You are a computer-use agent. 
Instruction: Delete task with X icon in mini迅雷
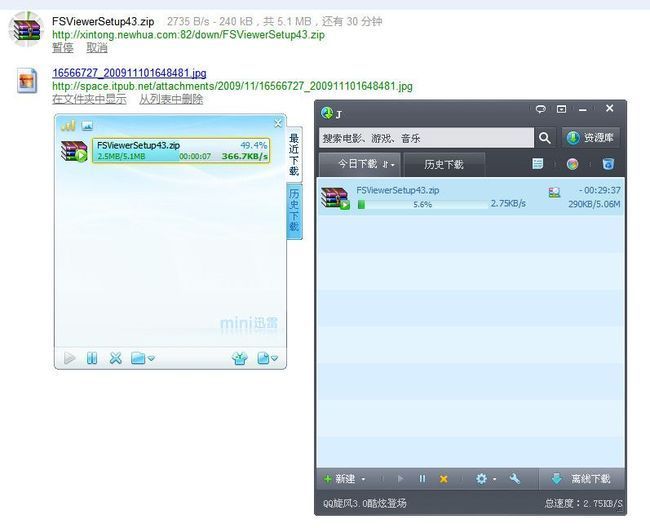click(x=115, y=358)
